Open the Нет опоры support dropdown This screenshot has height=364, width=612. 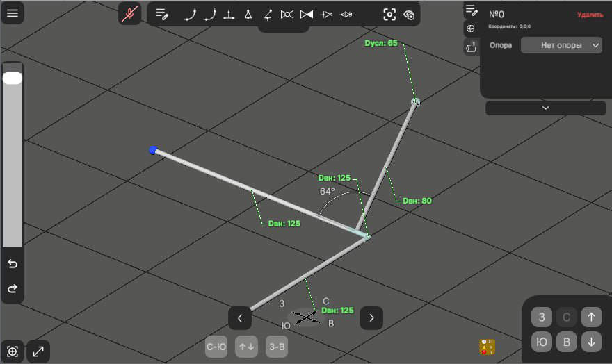[561, 45]
